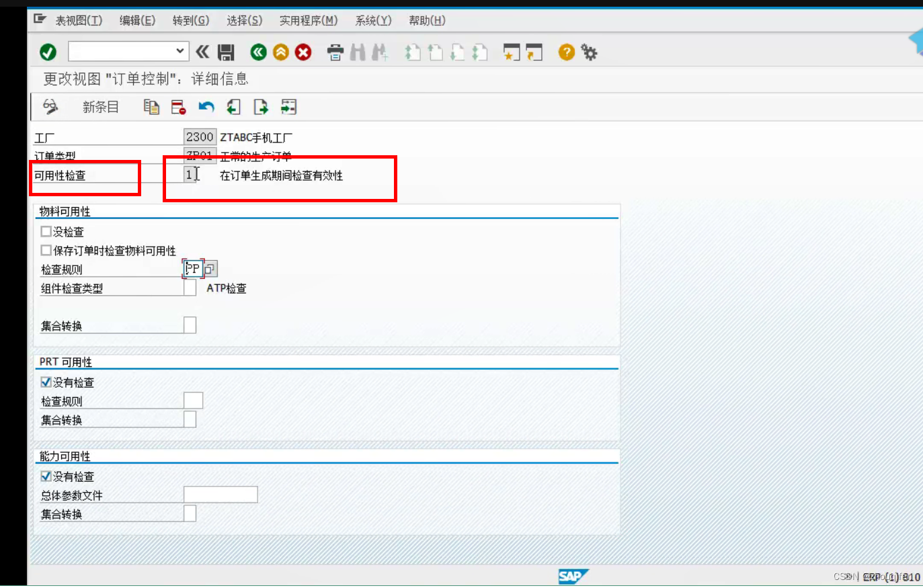Open the 系统(Y) menu
Image resolution: width=923 pixels, height=588 pixels.
tap(373, 20)
